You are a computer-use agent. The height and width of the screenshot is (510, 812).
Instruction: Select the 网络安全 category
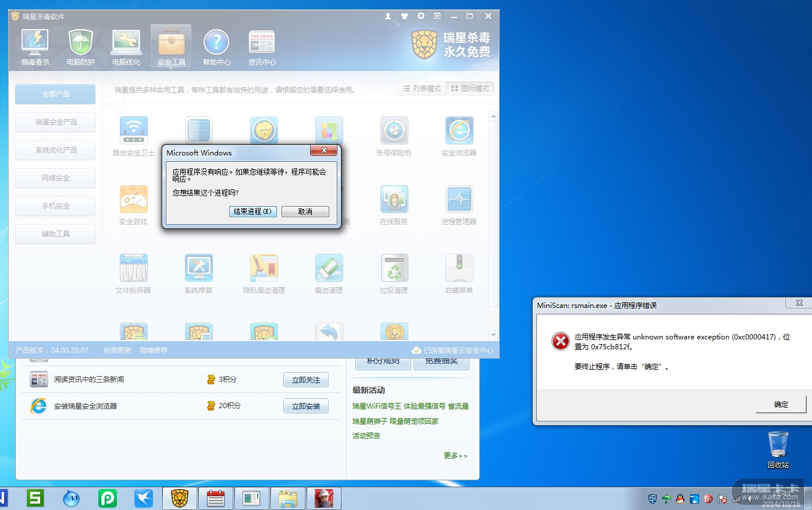(55, 178)
